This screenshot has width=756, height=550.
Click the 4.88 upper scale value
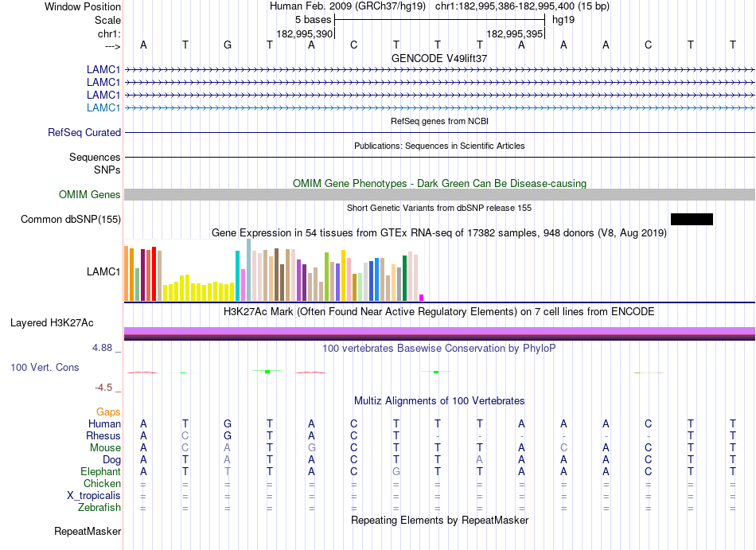click(x=102, y=348)
